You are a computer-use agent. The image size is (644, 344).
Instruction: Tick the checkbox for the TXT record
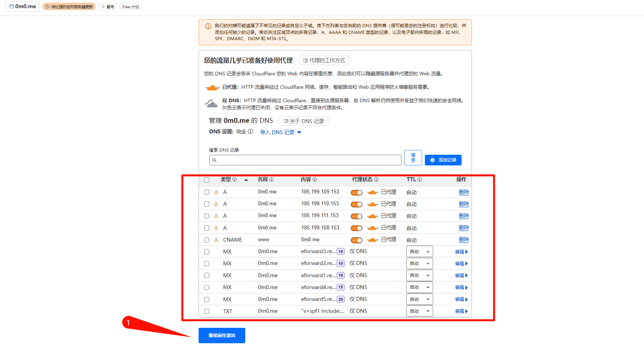[x=206, y=312]
